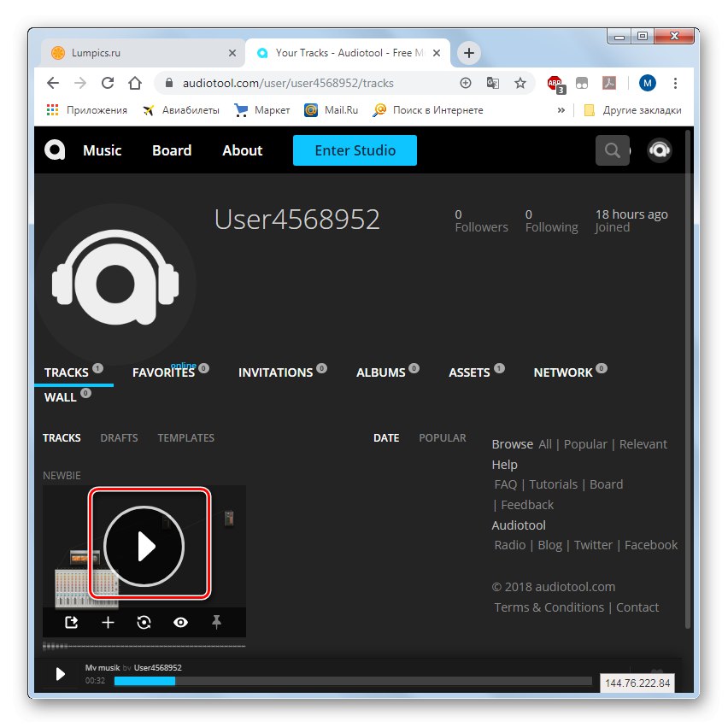Click the page vertical scrollbar
The height and width of the screenshot is (727, 728).
coord(688,380)
